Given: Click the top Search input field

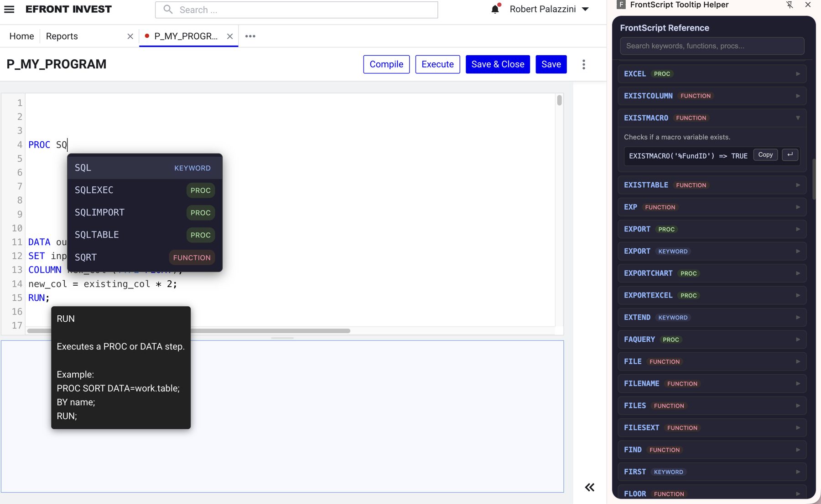Looking at the screenshot, I should pos(296,10).
